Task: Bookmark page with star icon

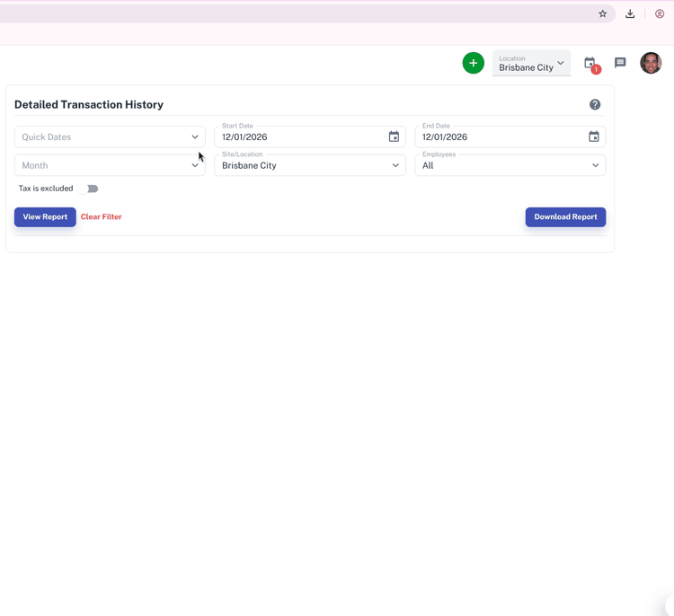Action: (603, 13)
